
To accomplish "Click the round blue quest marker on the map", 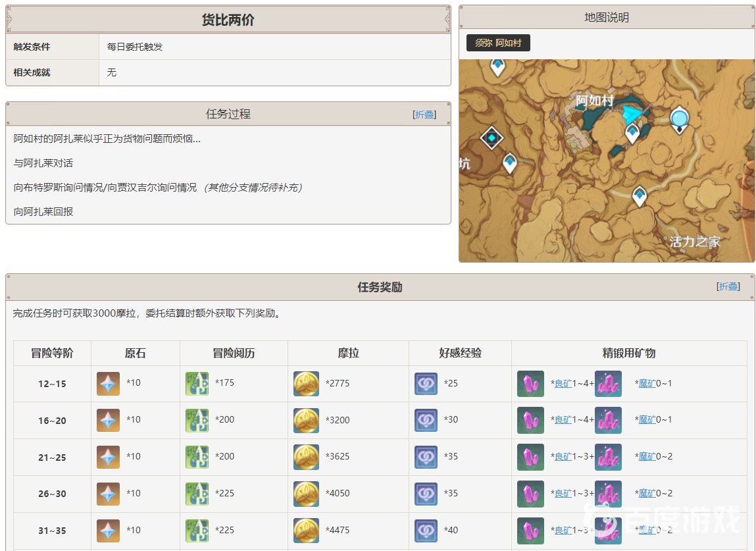I will click(679, 118).
